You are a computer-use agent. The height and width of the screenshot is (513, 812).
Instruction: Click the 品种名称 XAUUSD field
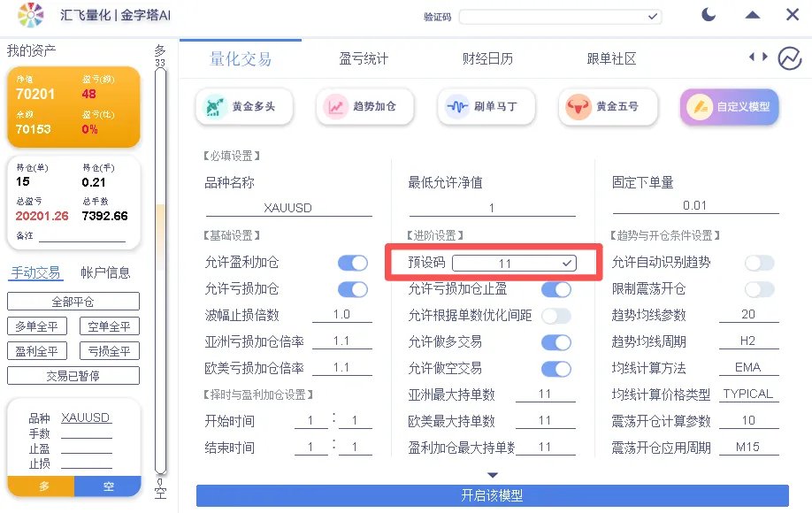pyautogui.click(x=288, y=208)
